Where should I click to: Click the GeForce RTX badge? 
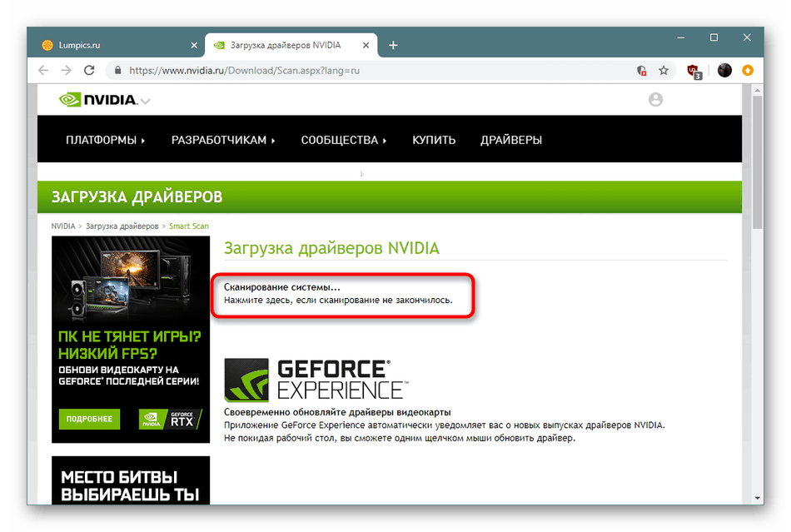(170, 419)
